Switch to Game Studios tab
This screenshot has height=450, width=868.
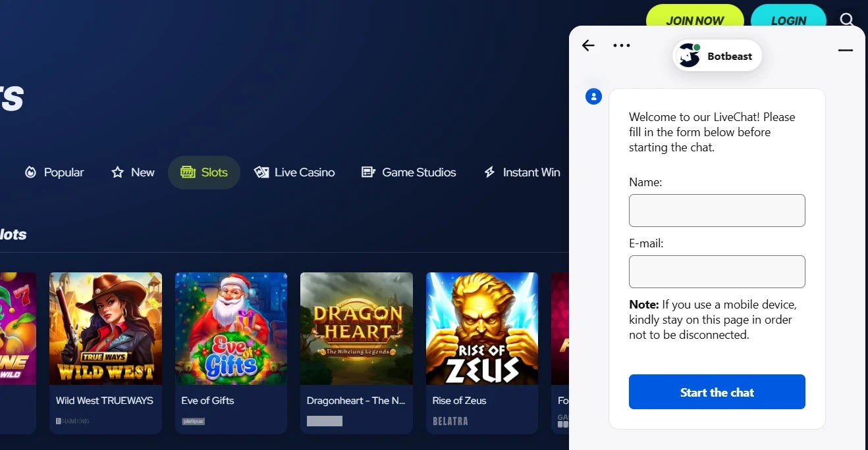(409, 172)
